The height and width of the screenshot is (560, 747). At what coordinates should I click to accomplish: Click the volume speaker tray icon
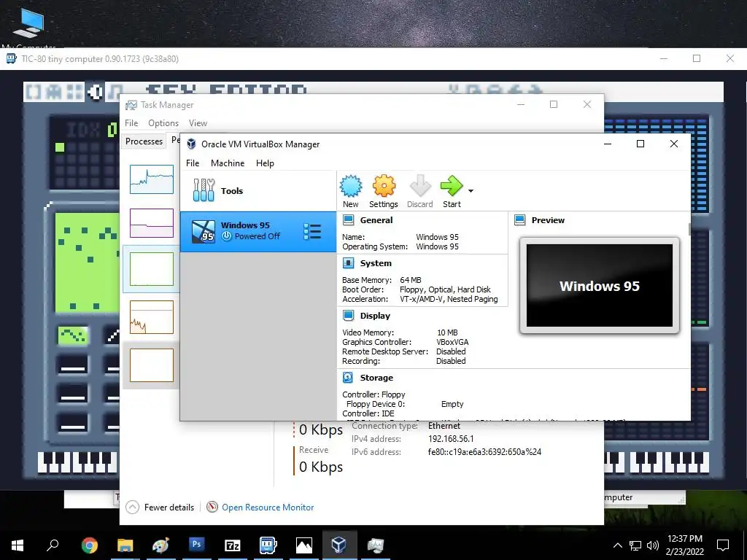click(x=653, y=545)
